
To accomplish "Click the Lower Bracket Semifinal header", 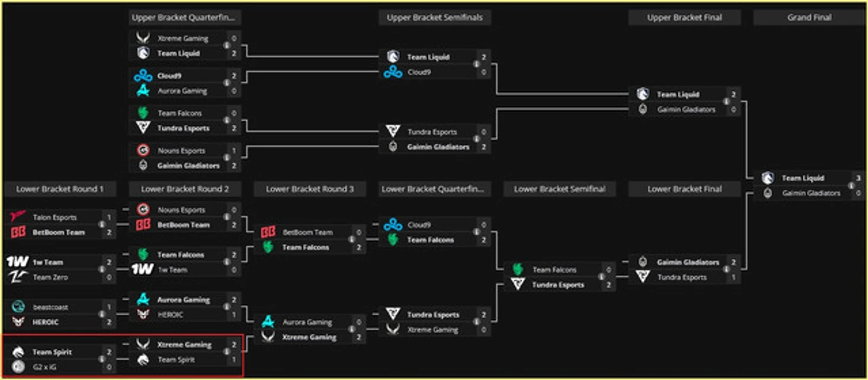I will click(559, 189).
